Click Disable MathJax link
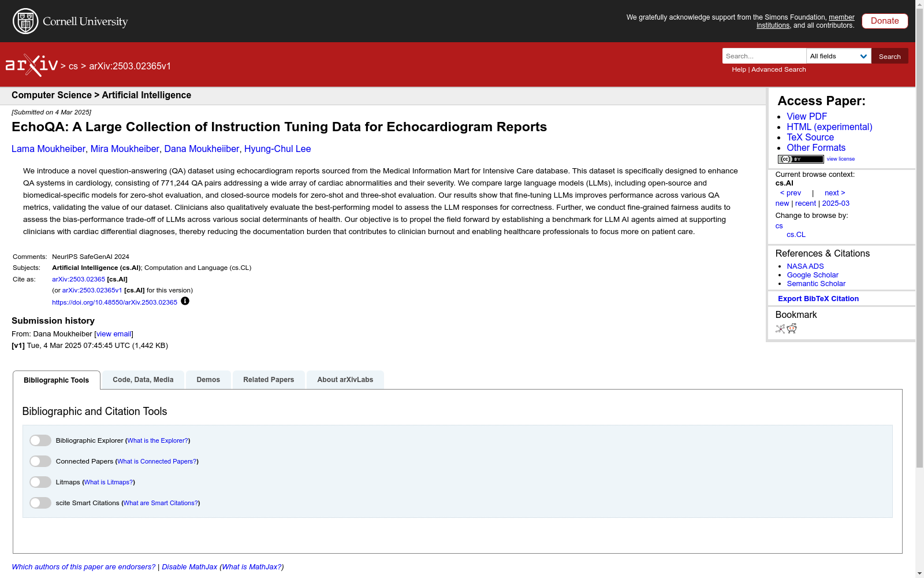Screen dimensions: 924x578 point(189,567)
